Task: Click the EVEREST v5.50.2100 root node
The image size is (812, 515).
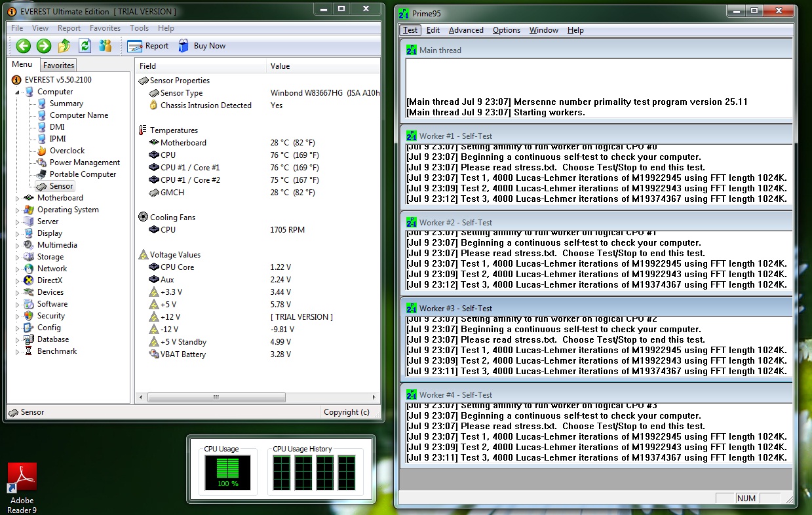Action: [58, 80]
